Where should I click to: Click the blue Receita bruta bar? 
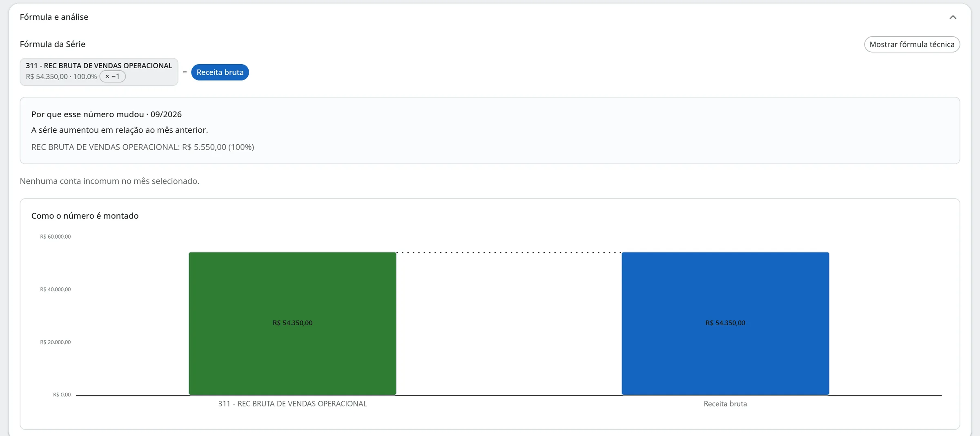[x=725, y=324]
